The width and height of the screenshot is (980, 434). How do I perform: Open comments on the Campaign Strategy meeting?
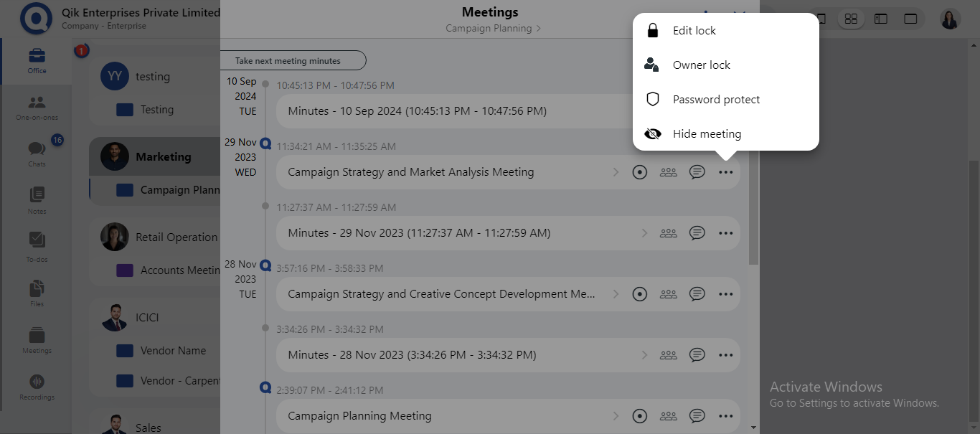[697, 171]
